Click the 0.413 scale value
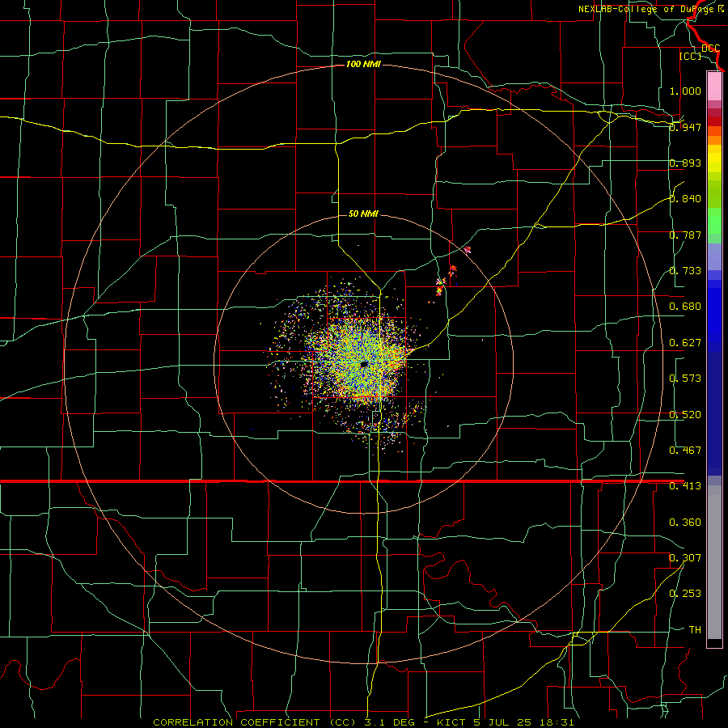 [685, 486]
